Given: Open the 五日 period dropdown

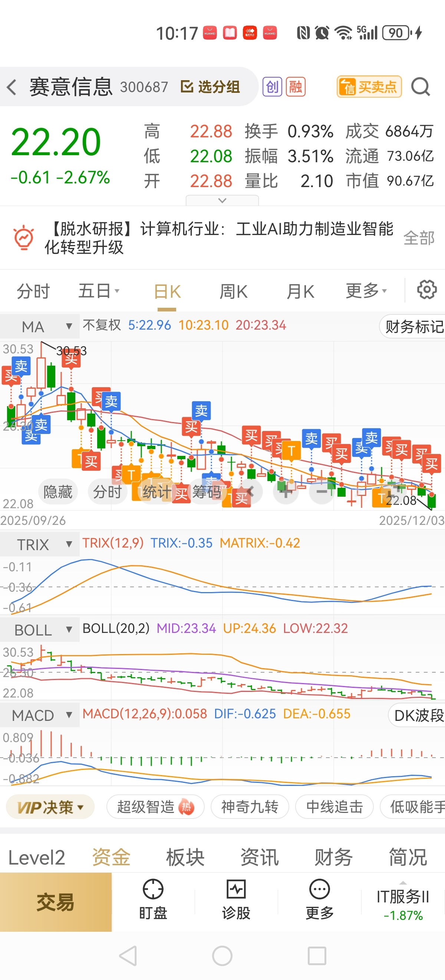Looking at the screenshot, I should pyautogui.click(x=99, y=291).
